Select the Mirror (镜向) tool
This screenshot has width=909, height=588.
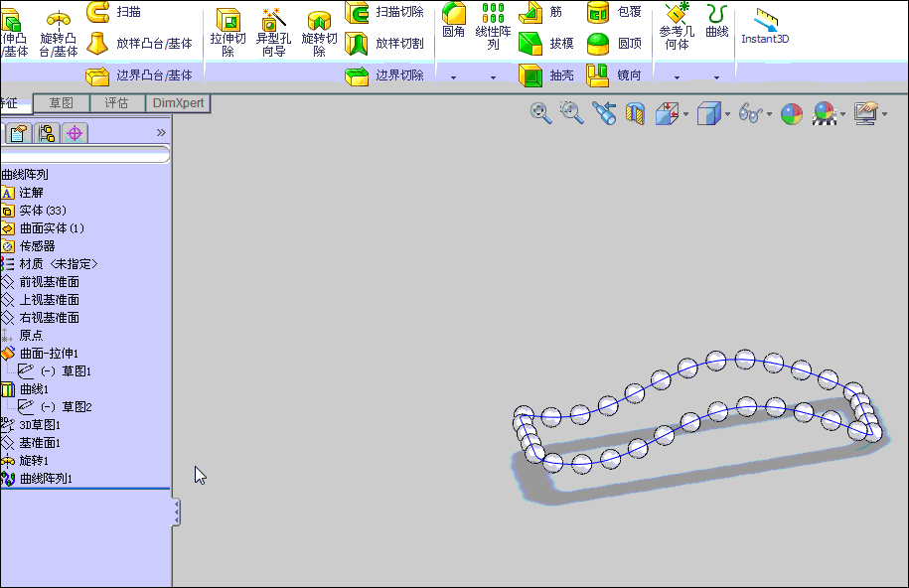tap(614, 75)
